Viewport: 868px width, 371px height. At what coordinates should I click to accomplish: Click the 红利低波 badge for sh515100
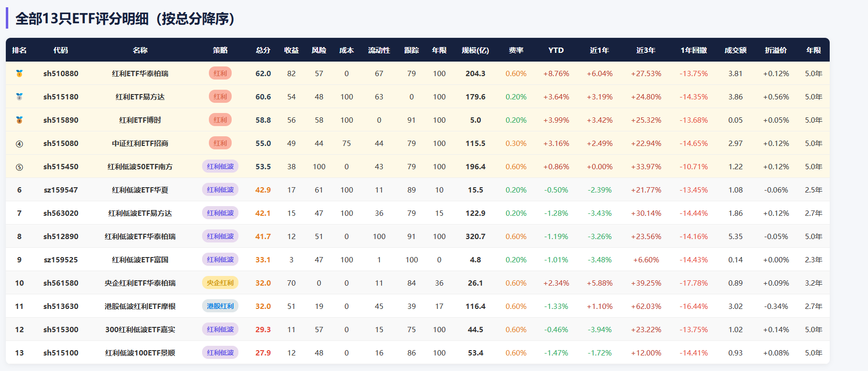point(220,353)
